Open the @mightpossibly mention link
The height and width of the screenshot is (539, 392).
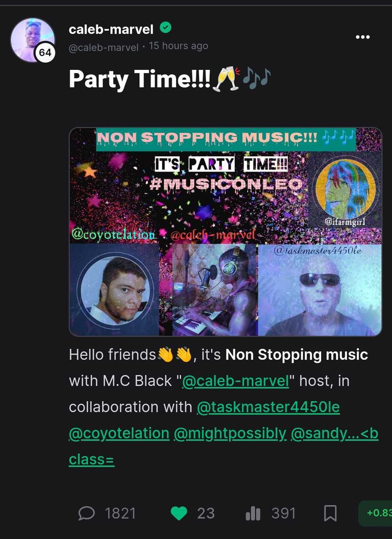[x=230, y=433]
